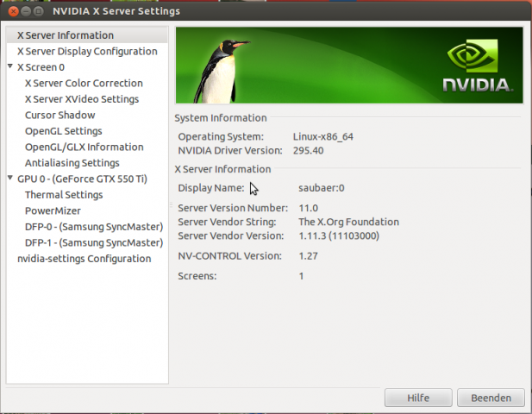Click the X Server Information section heading

(x=222, y=169)
